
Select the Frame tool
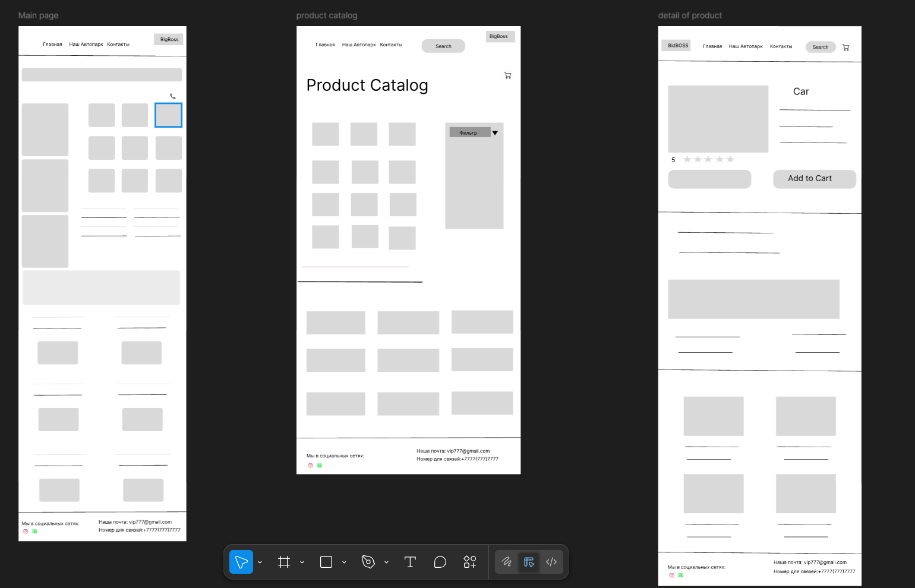coord(284,562)
